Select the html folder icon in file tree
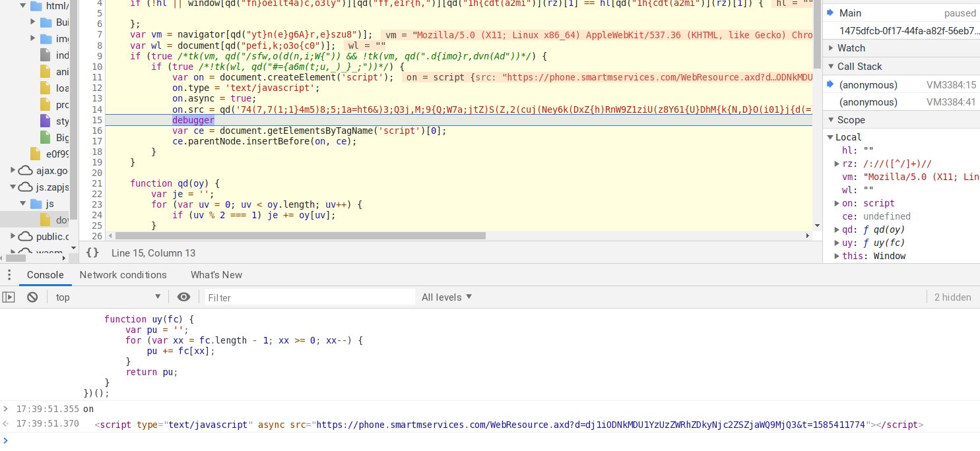The width and height of the screenshot is (980, 451). pos(36,5)
